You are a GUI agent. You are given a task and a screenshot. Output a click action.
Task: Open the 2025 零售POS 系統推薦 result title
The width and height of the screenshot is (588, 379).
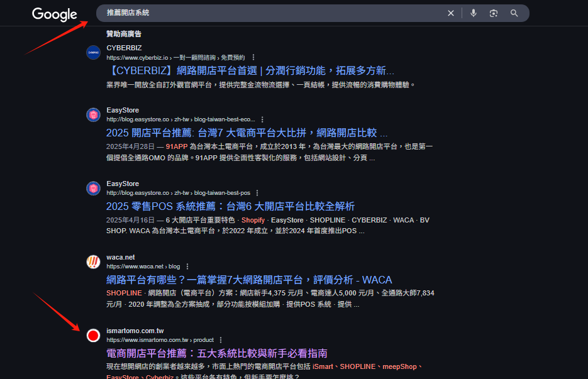230,206
